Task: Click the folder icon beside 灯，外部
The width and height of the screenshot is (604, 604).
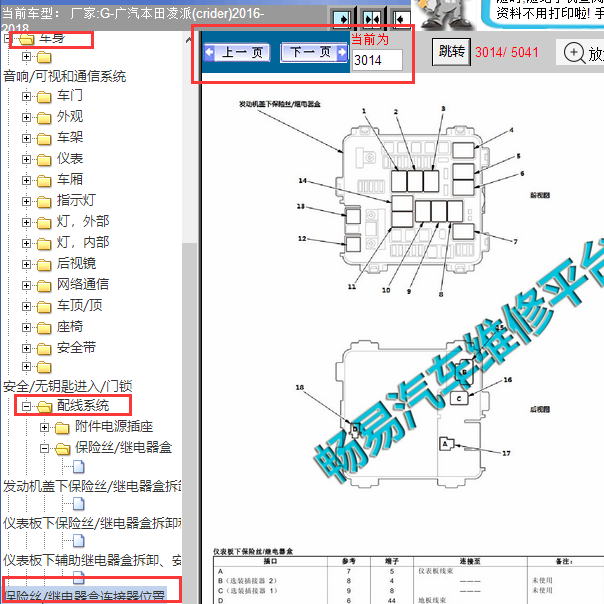Action: pyautogui.click(x=44, y=223)
